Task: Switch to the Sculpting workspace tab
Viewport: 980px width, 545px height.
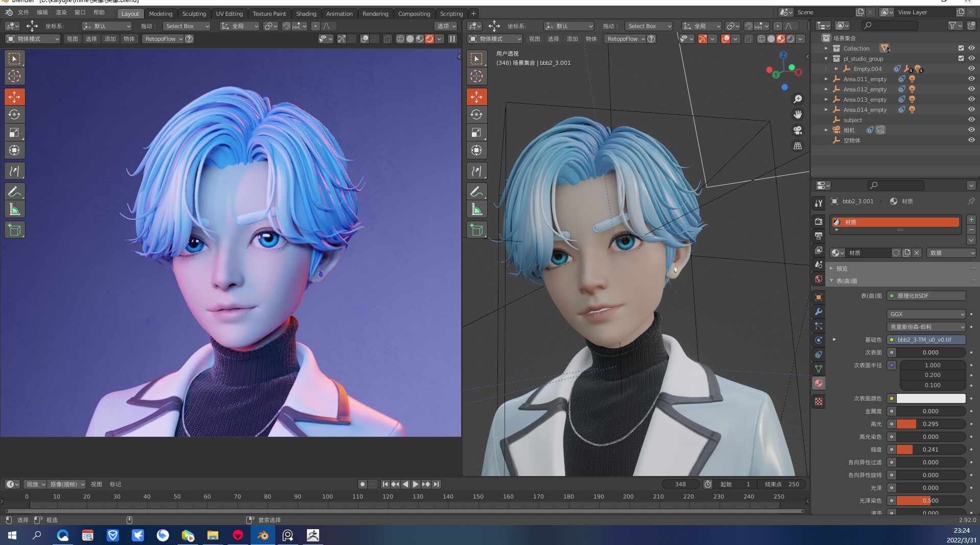Action: pyautogui.click(x=194, y=14)
